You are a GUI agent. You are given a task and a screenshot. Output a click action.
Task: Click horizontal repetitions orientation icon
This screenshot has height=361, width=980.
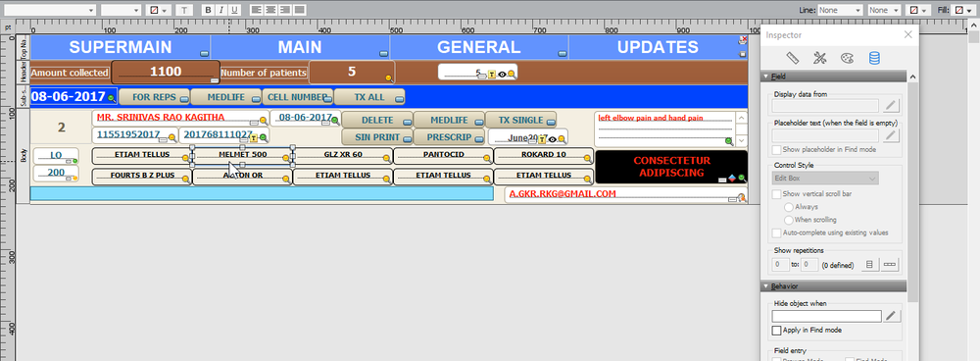pyautogui.click(x=890, y=265)
